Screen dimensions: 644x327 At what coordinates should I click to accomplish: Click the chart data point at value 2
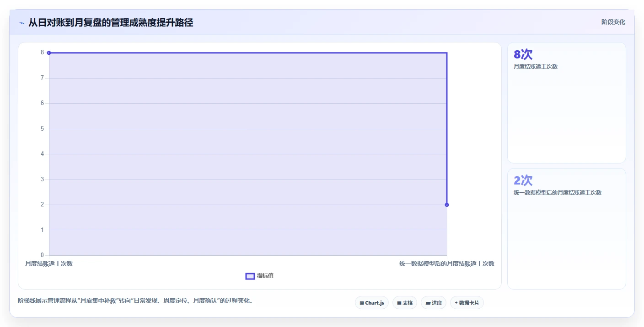tap(447, 205)
